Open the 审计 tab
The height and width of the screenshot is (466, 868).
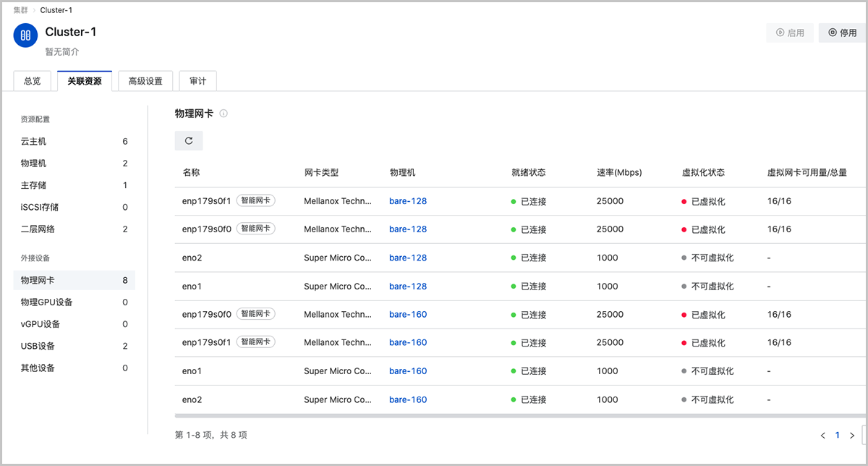point(197,81)
